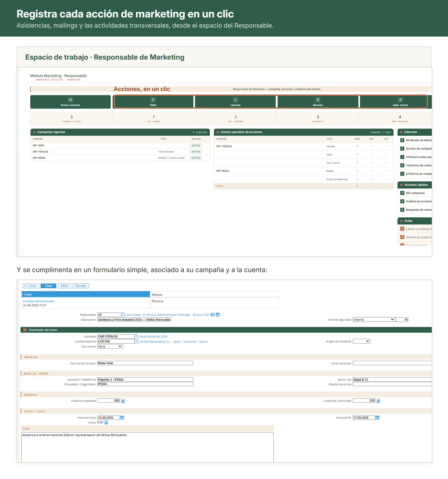Click the Cerrar button in form toolbar
This screenshot has width=448, height=479.
click(31, 286)
